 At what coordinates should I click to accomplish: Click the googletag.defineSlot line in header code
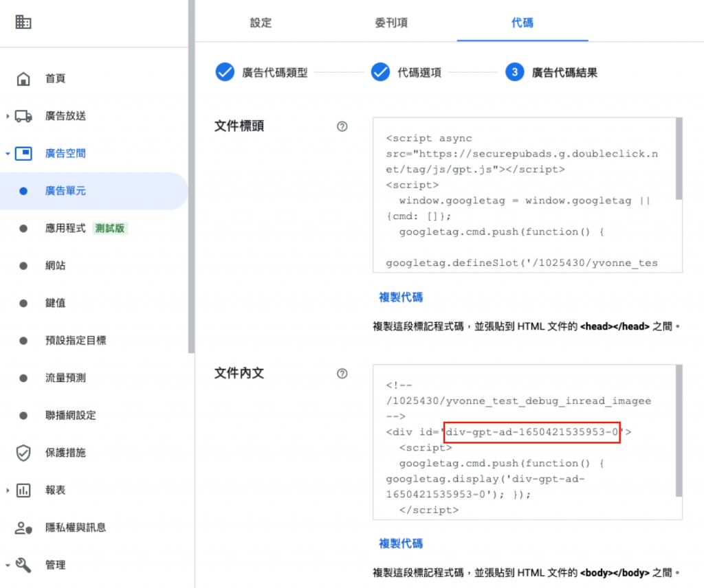[522, 263]
